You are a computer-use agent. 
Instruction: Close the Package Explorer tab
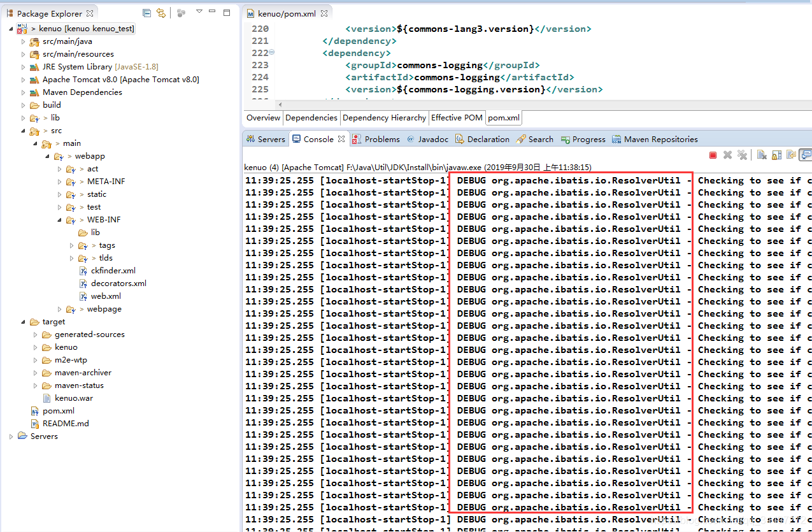89,13
